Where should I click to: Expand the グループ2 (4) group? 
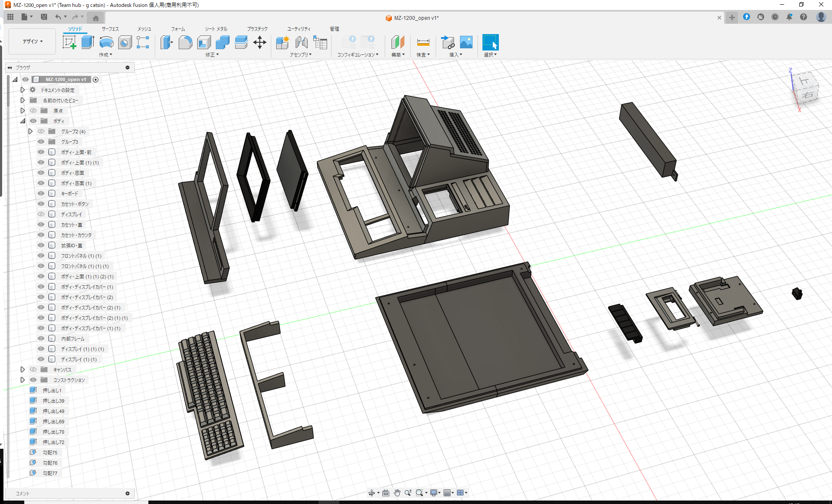(30, 131)
